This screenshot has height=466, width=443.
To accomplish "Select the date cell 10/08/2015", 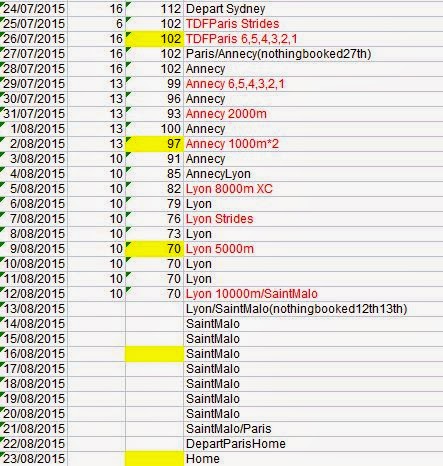I will pyautogui.click(x=34, y=264).
